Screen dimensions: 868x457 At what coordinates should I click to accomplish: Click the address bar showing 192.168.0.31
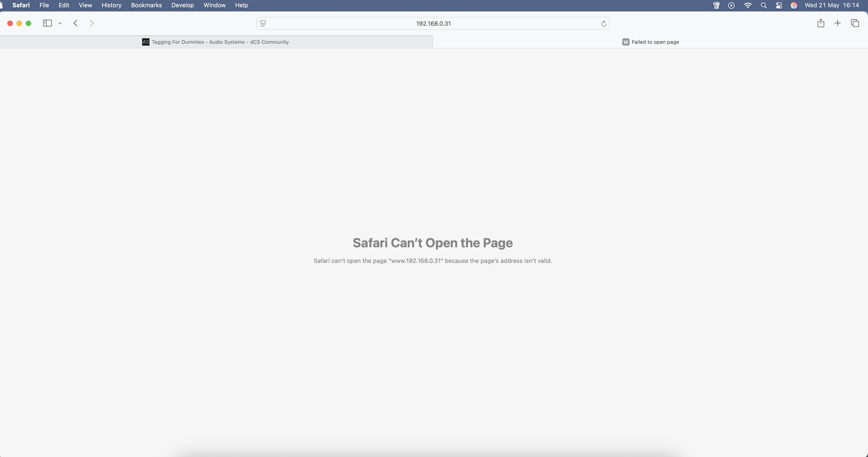pyautogui.click(x=433, y=23)
